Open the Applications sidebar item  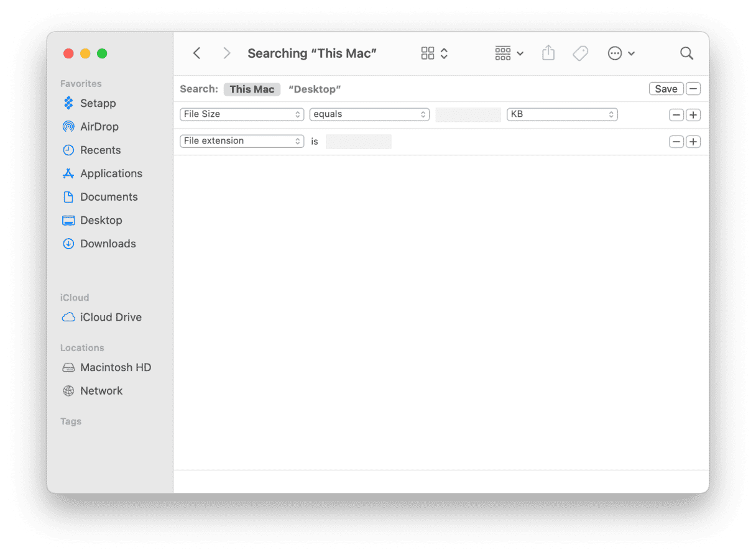pyautogui.click(x=110, y=173)
